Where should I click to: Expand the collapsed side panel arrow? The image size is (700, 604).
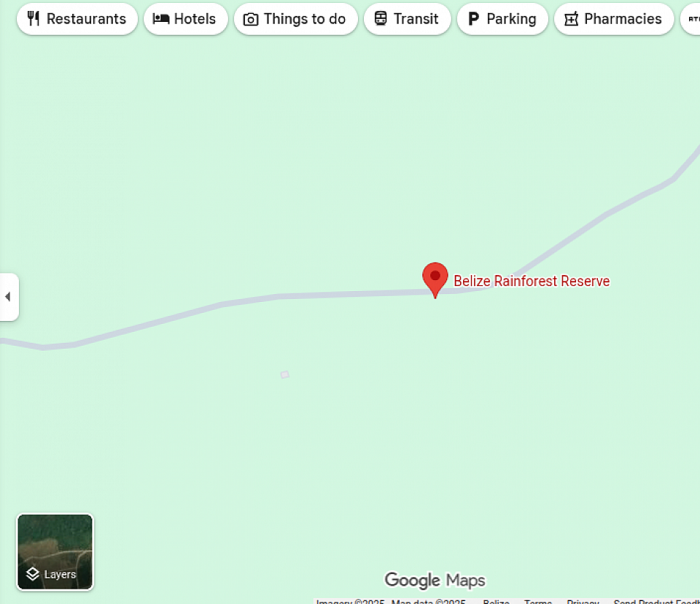pyautogui.click(x=9, y=297)
